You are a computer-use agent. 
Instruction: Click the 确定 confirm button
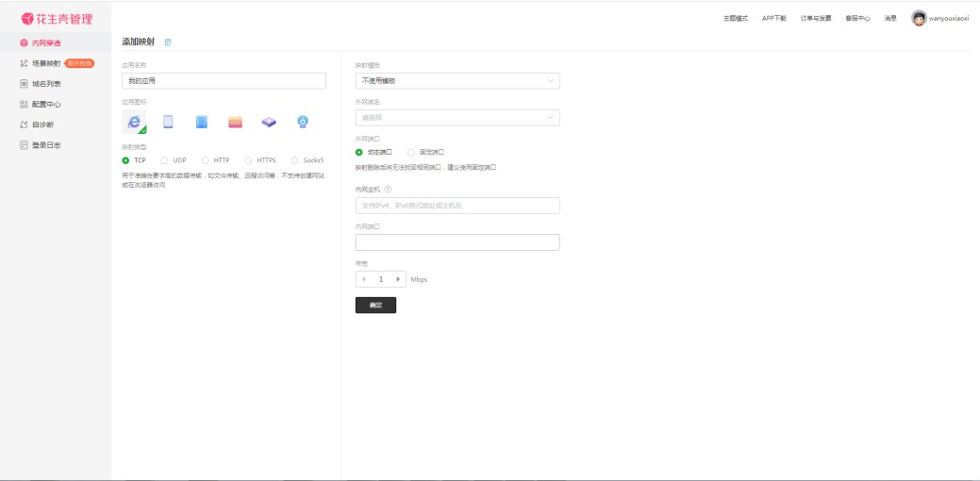375,306
